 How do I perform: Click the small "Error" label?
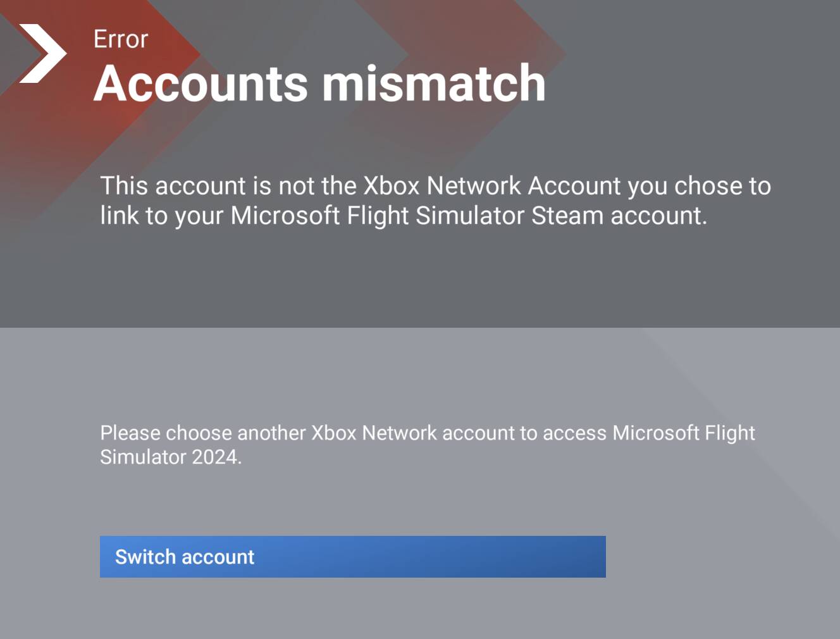pyautogui.click(x=120, y=39)
